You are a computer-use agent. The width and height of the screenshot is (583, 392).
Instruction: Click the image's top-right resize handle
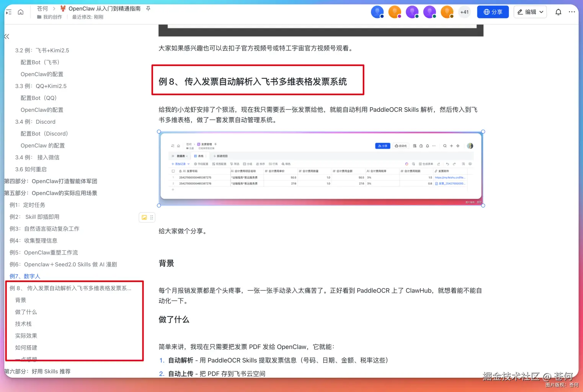[483, 132]
